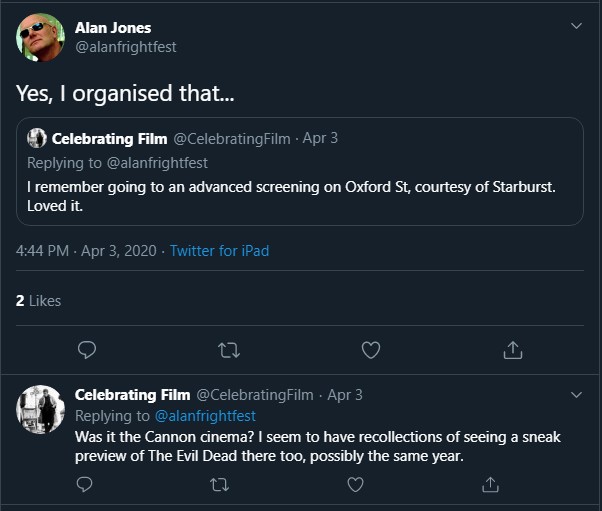Open Alan Jones tweet options chevron

(x=576, y=25)
